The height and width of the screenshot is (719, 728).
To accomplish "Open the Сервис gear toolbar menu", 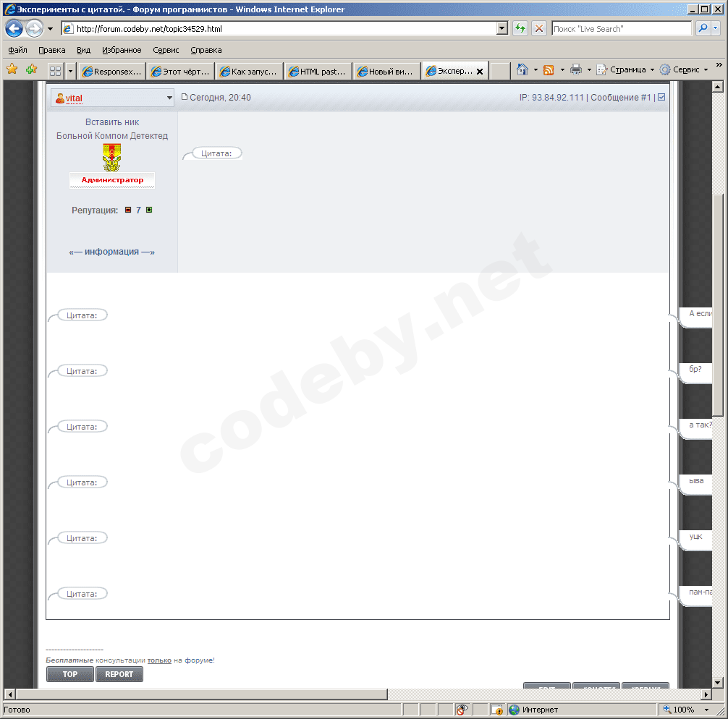I will coord(685,69).
